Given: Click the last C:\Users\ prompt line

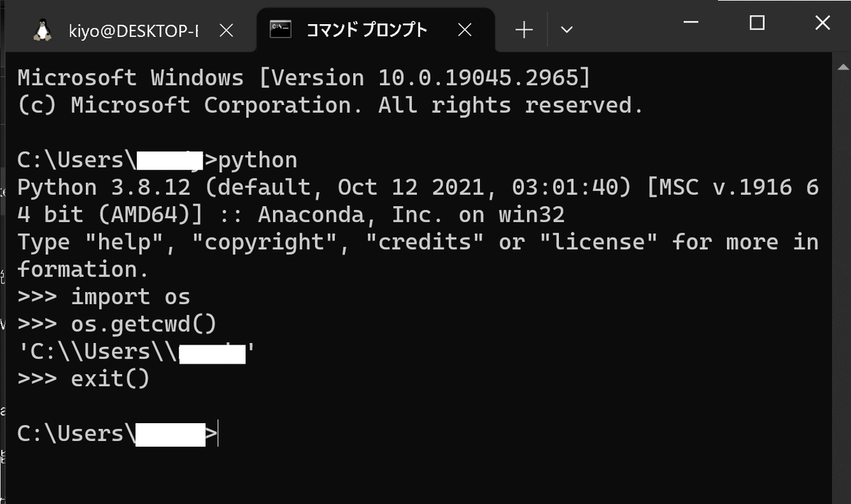Looking at the screenshot, I should click(x=118, y=434).
